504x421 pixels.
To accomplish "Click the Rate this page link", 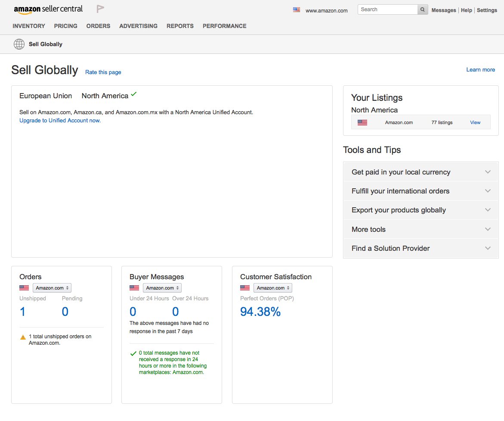I will tap(103, 72).
